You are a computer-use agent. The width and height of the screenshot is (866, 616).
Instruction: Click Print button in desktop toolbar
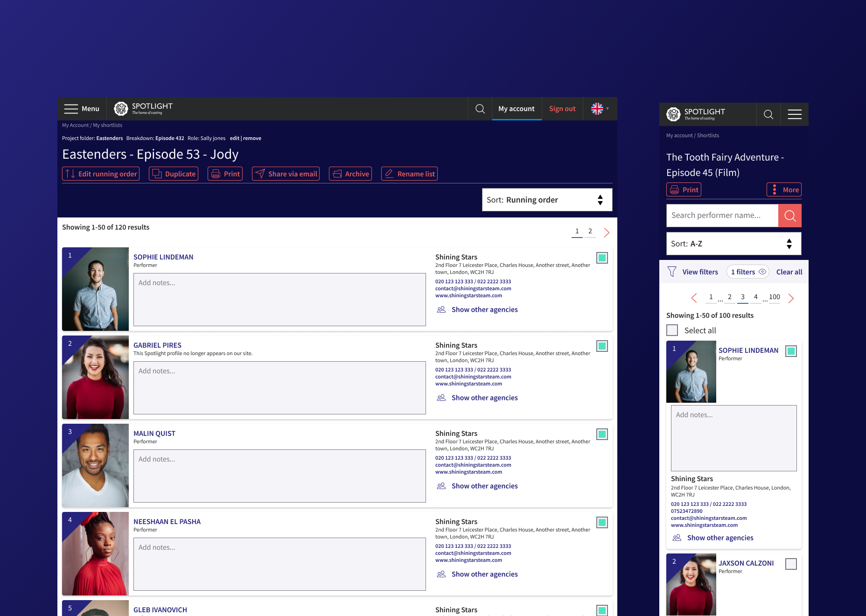(x=225, y=174)
